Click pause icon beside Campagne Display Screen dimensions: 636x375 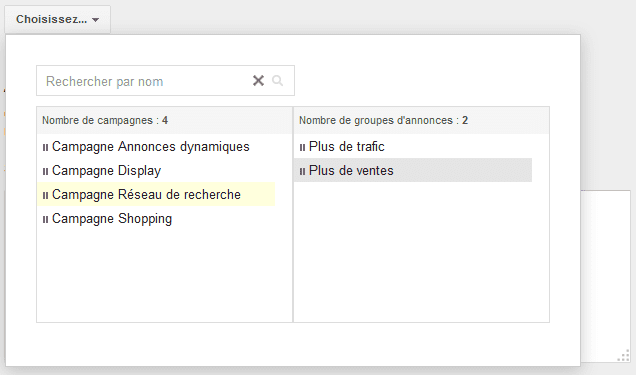[x=45, y=171]
